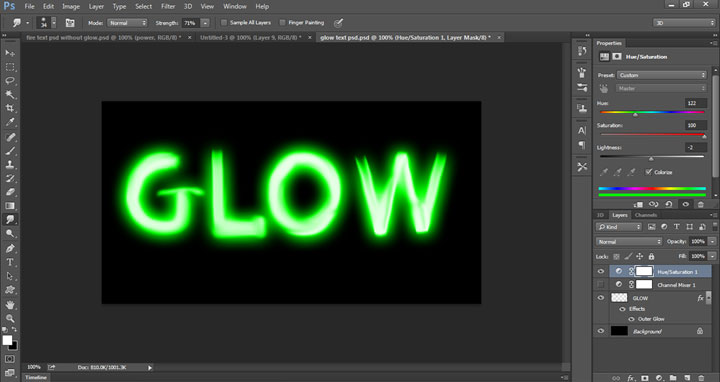Select the Gradient tool
Viewport: 720px width, 382px height.
pyautogui.click(x=10, y=206)
